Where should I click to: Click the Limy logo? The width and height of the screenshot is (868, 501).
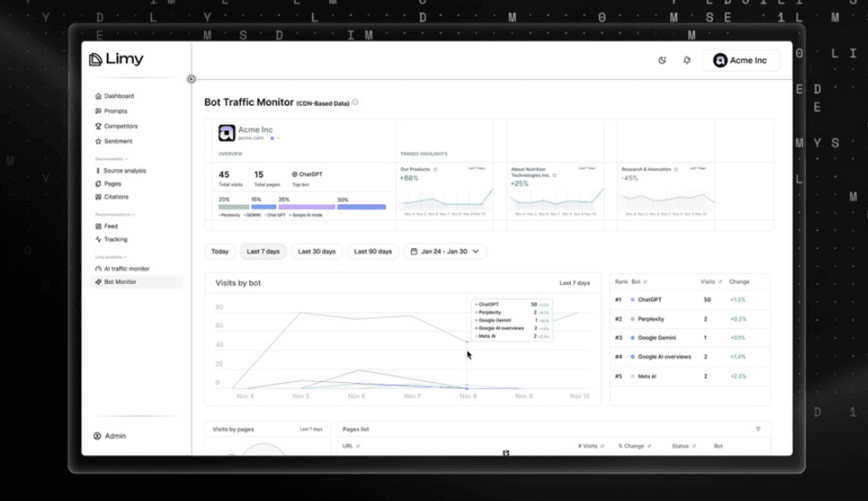coord(116,59)
